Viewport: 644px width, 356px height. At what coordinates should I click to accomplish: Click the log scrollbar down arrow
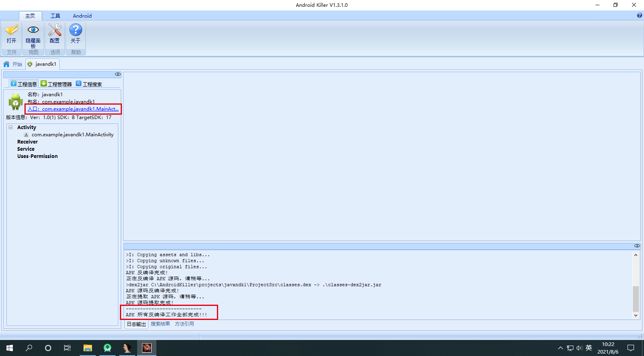click(636, 316)
